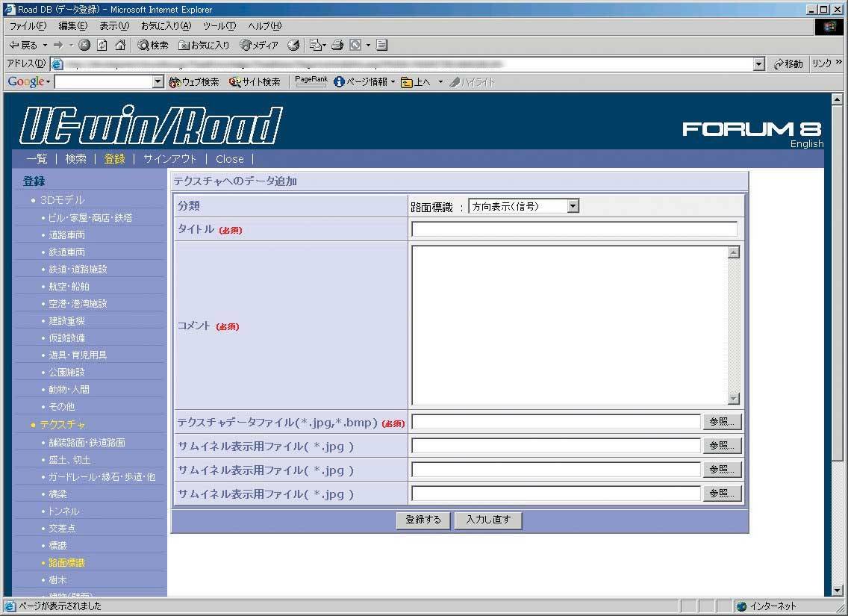
Task: Click the Stop loading icon
Action: point(84,45)
